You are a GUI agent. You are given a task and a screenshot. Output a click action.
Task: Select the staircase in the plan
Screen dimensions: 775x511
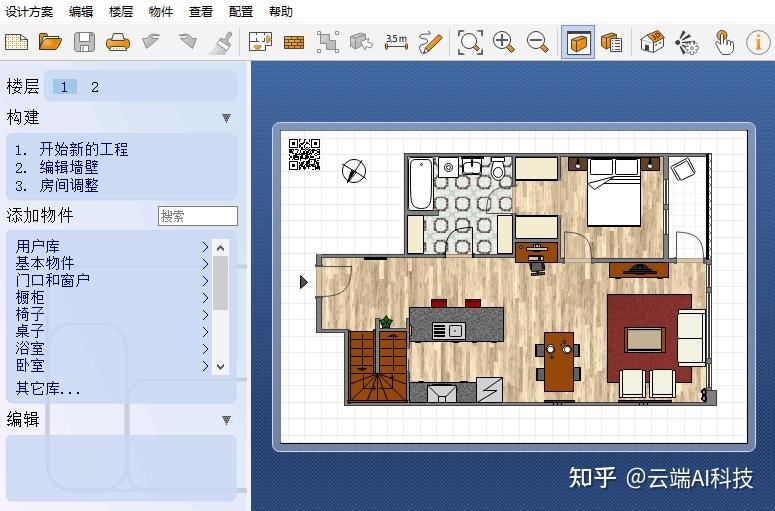tap(378, 365)
